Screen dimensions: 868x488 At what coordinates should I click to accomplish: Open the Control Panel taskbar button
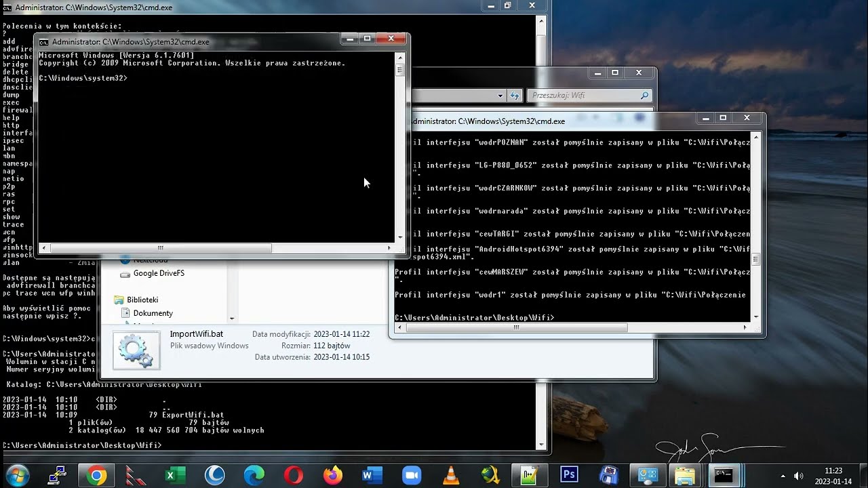point(648,476)
